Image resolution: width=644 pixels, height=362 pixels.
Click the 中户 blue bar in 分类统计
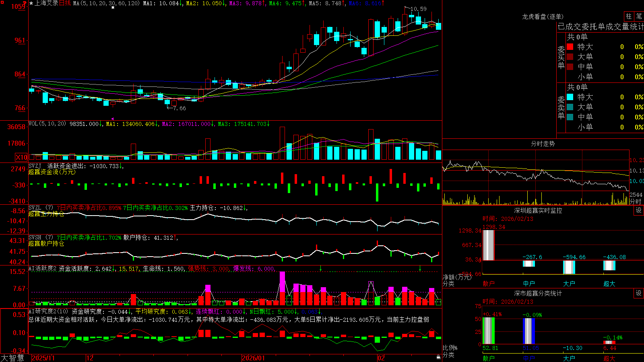coord(529,331)
